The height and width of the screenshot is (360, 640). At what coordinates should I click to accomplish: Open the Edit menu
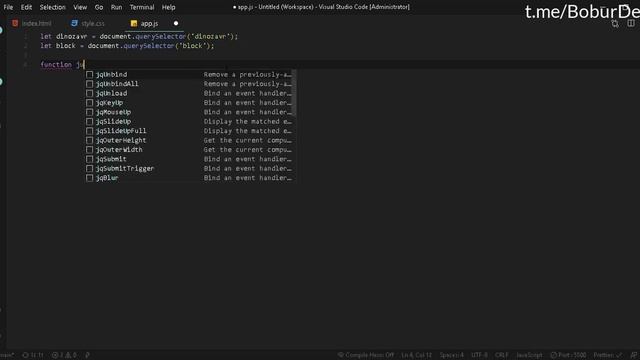27,7
